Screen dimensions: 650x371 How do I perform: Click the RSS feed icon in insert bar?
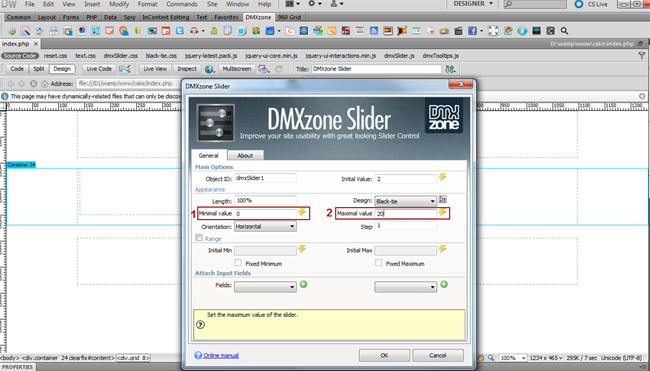374,31
